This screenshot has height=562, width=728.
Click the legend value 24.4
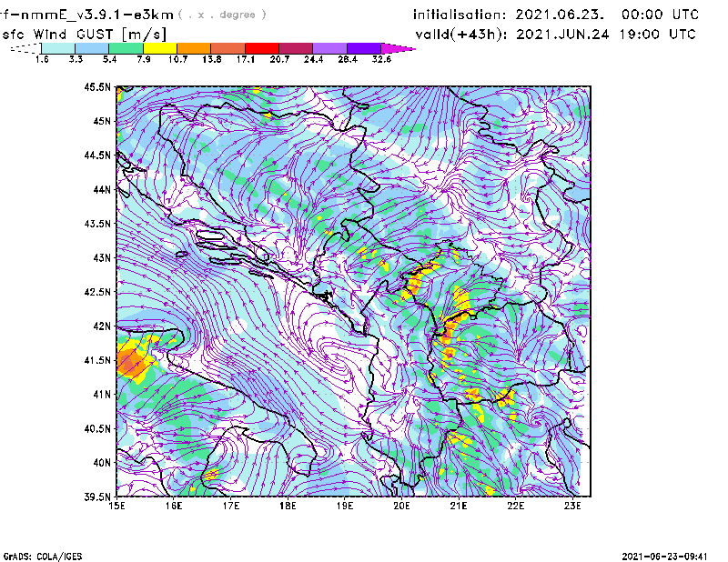(x=313, y=59)
